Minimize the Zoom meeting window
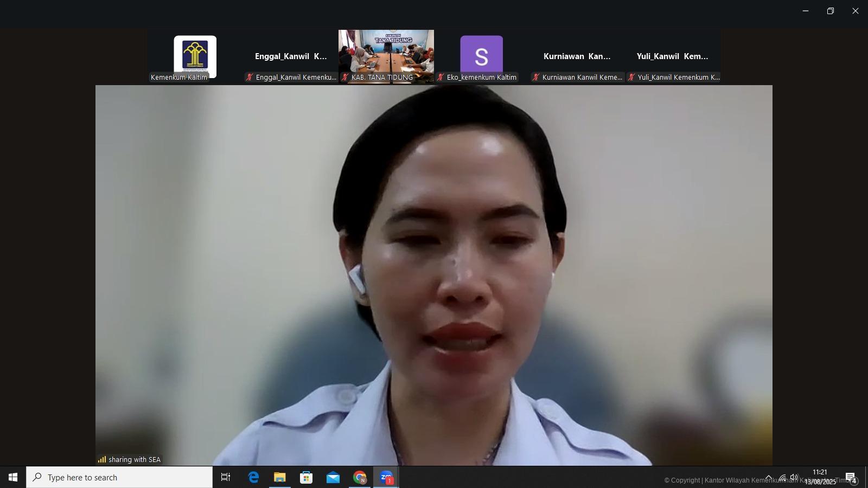 point(806,11)
